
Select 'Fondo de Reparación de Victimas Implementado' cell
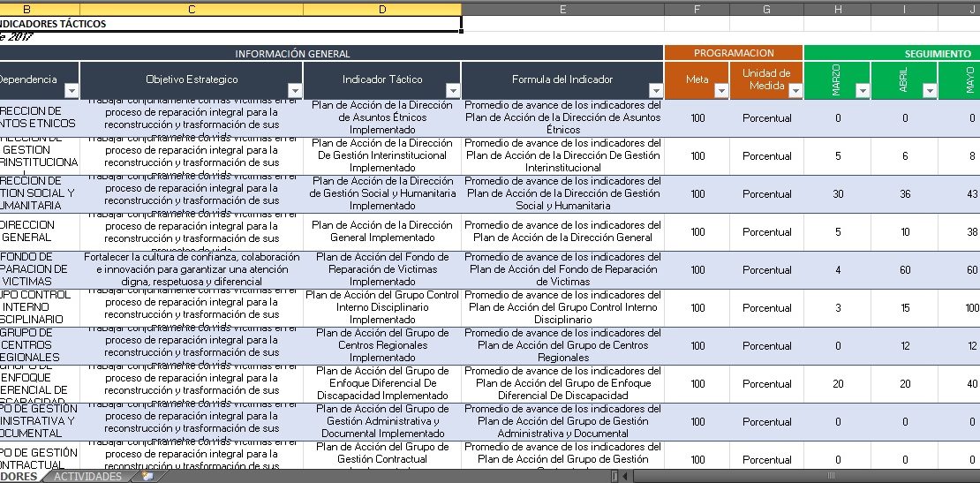pyautogui.click(x=382, y=270)
